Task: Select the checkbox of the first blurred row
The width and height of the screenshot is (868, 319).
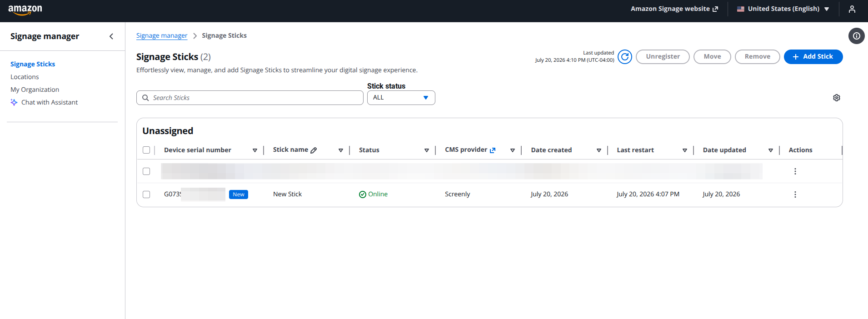Action: (146, 171)
